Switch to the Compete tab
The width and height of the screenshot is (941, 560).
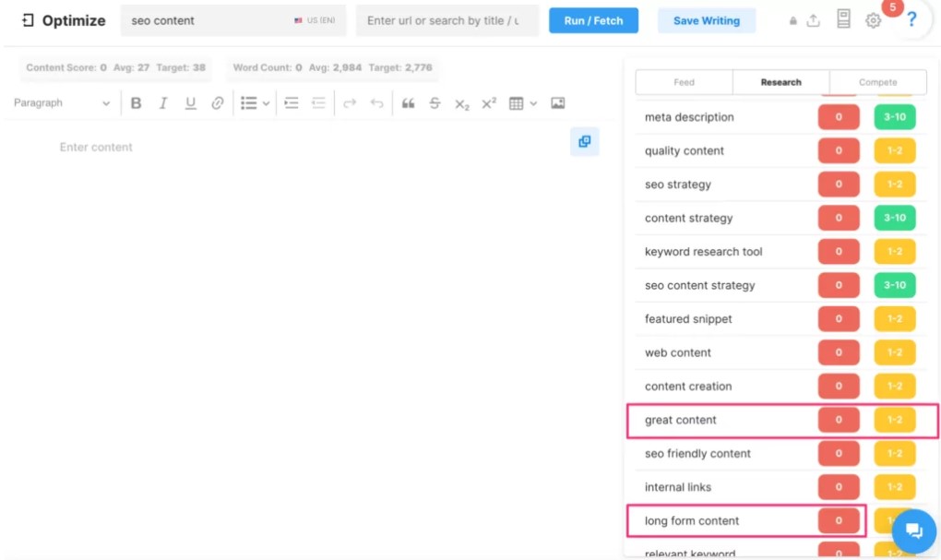[877, 82]
